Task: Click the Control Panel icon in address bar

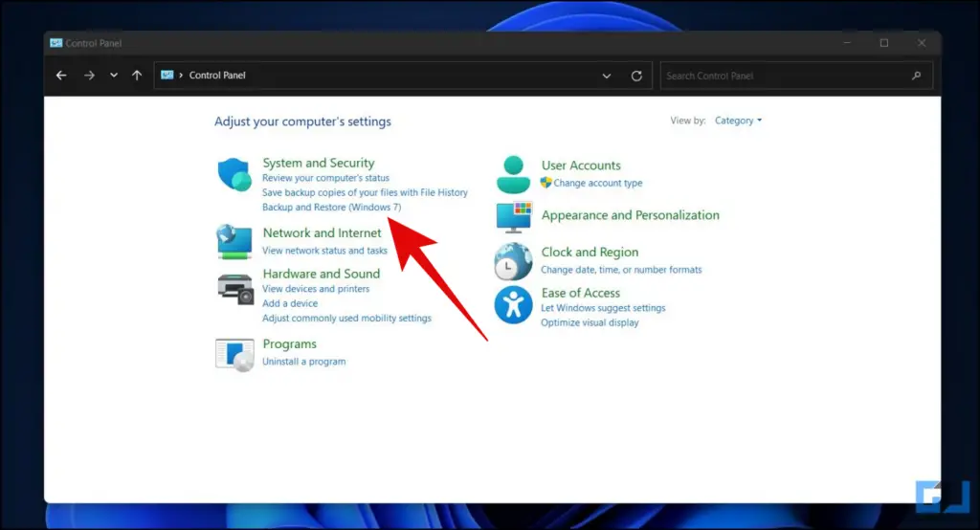Action: point(167,75)
